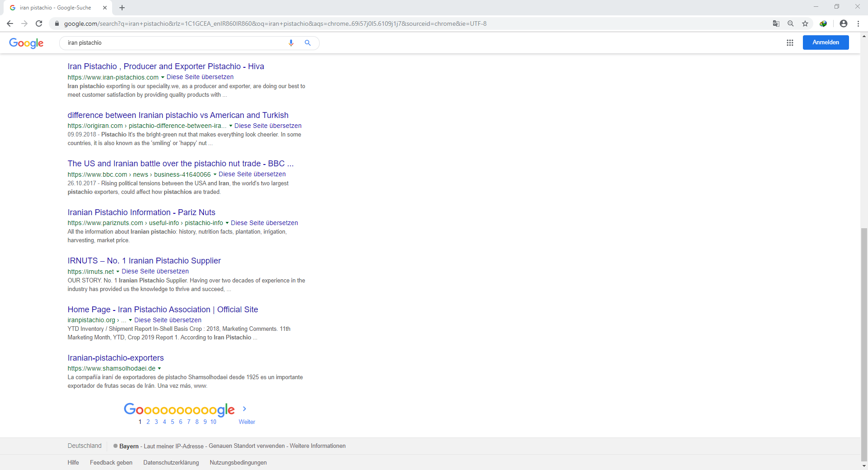Open the Google apps grid icon
The width and height of the screenshot is (868, 470).
click(x=790, y=42)
